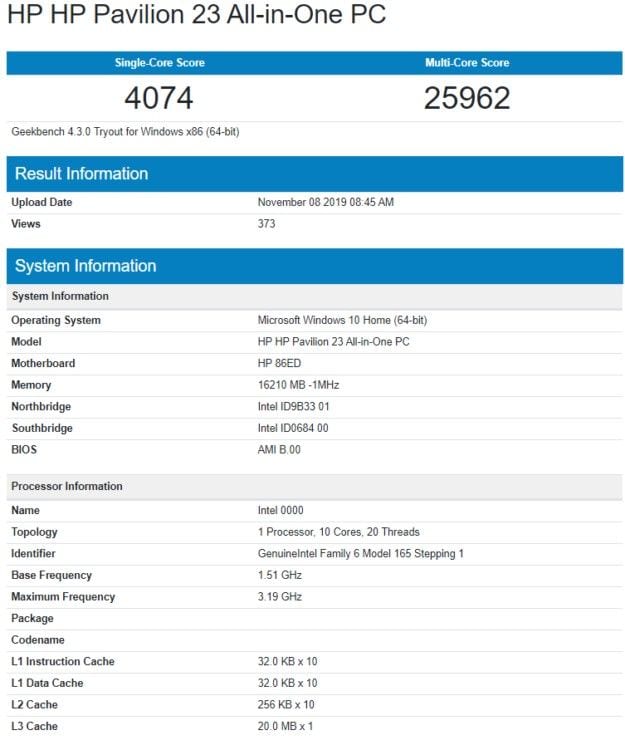The image size is (625, 740).
Task: Click the gray System Information subheader row
Action: [x=314, y=296]
